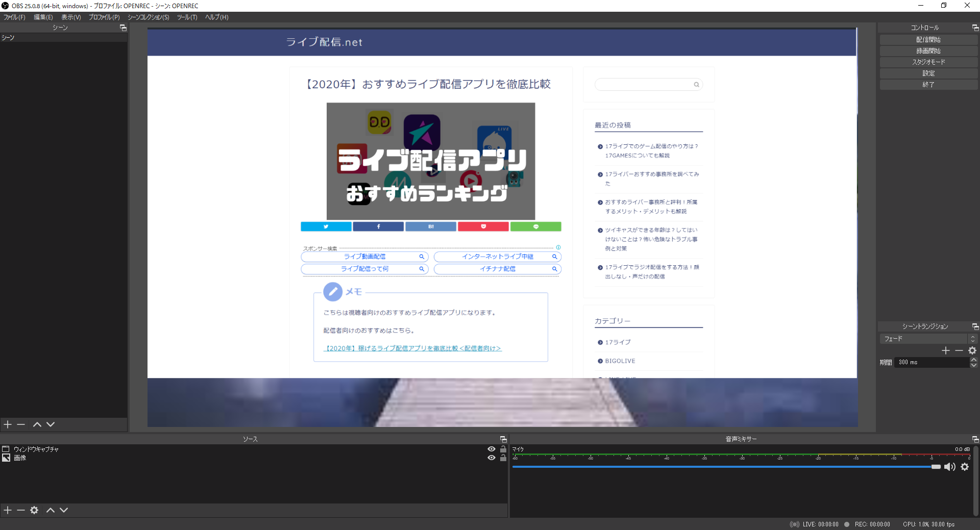Viewport: 980px width, 530px height.
Task: Open 表示(V) menu
Action: (71, 17)
